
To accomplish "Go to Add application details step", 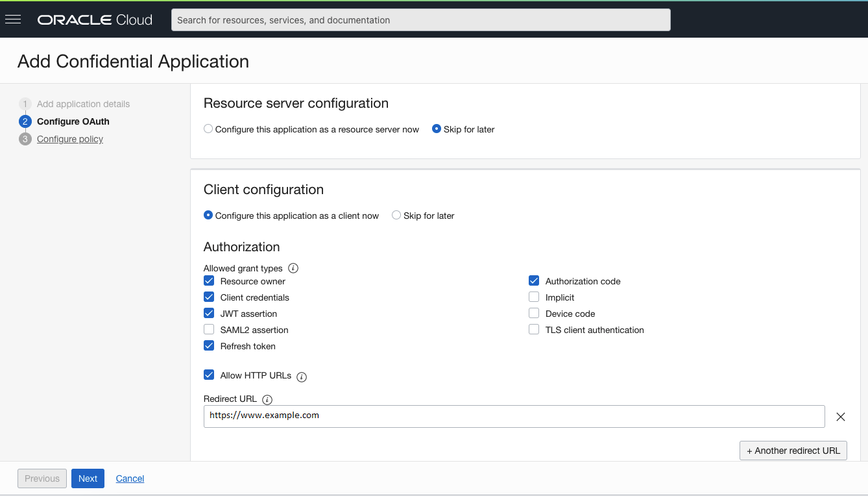I will tap(83, 104).
